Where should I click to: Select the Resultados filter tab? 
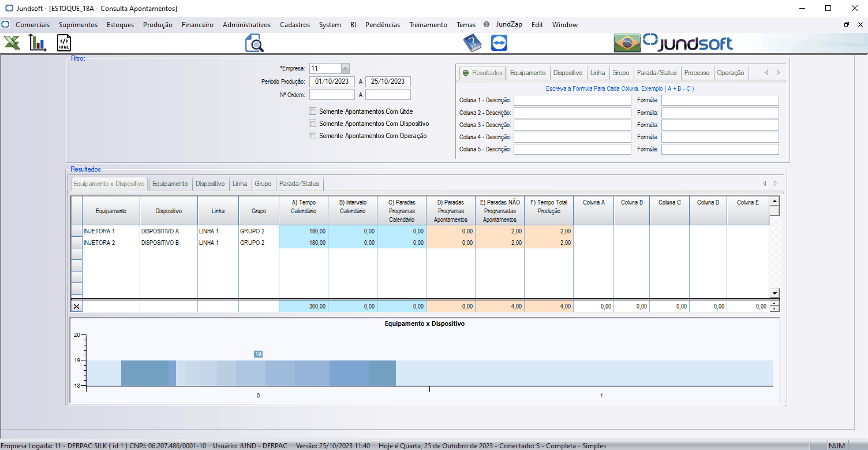(x=483, y=73)
